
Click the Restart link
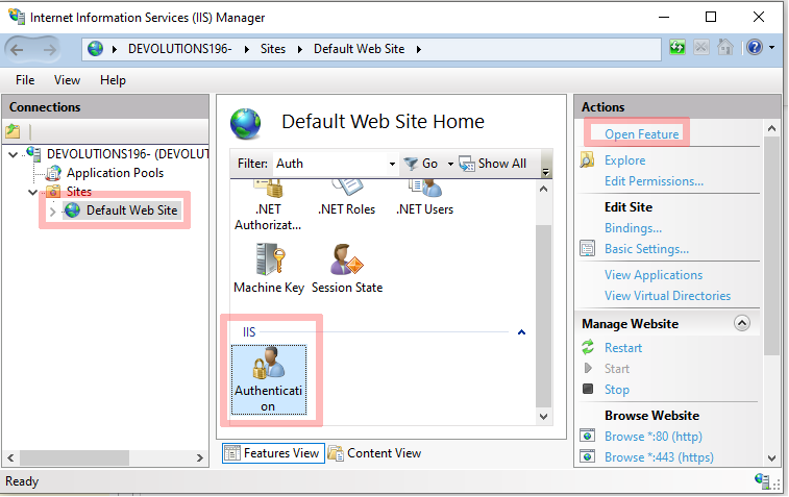623,348
